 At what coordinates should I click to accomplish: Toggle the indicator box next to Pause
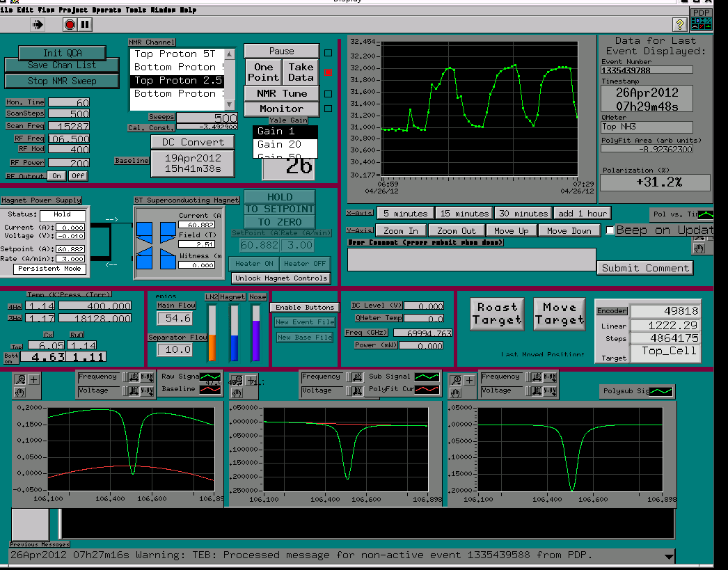[329, 53]
